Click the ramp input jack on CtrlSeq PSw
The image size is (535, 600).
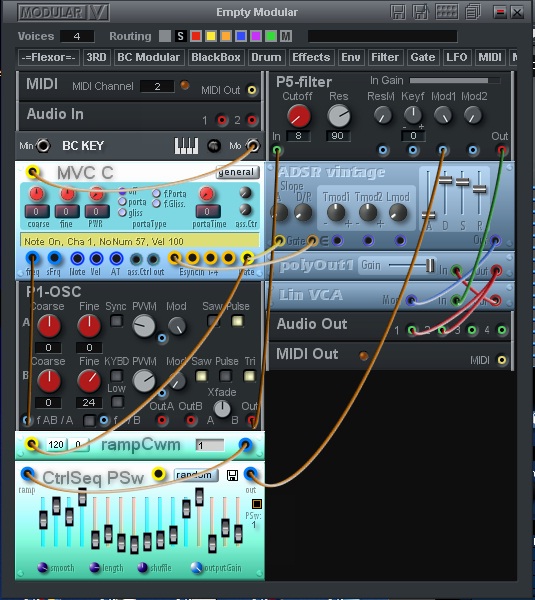[27, 474]
